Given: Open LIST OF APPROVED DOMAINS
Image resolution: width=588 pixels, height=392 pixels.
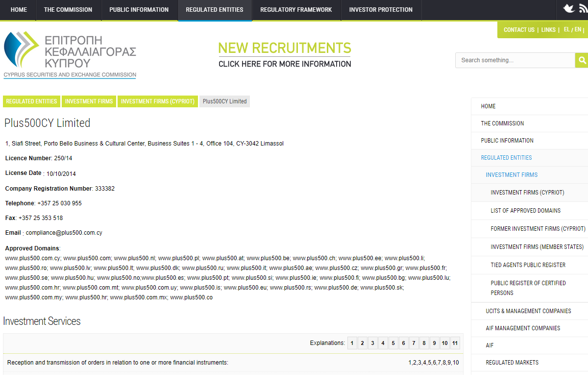Looking at the screenshot, I should pyautogui.click(x=530, y=211).
